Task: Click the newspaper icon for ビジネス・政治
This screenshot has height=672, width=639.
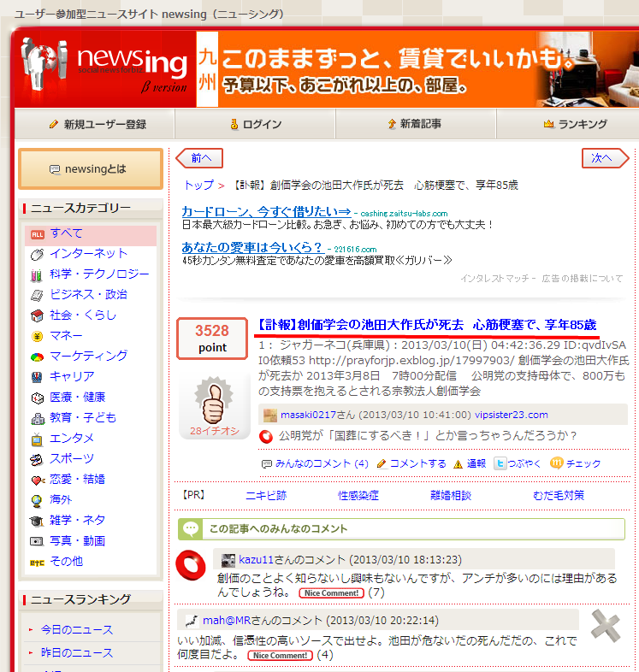Action: (37, 295)
